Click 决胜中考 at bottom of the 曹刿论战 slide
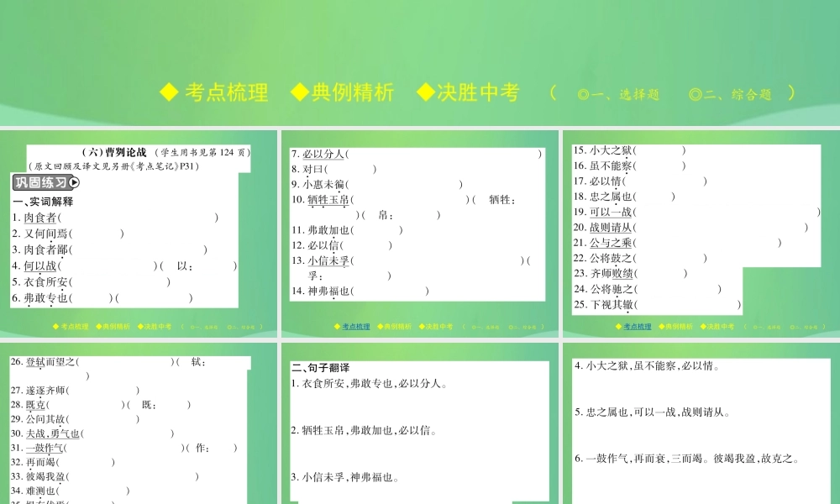The image size is (840, 504). coord(155,326)
